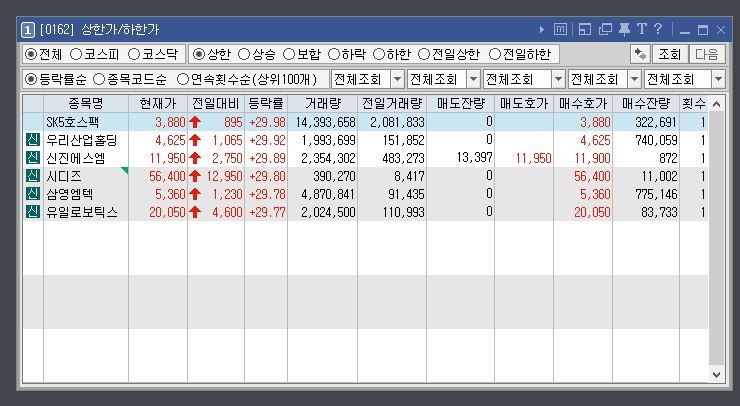
Task: Select the 전일하한 radio button
Action: point(495,54)
